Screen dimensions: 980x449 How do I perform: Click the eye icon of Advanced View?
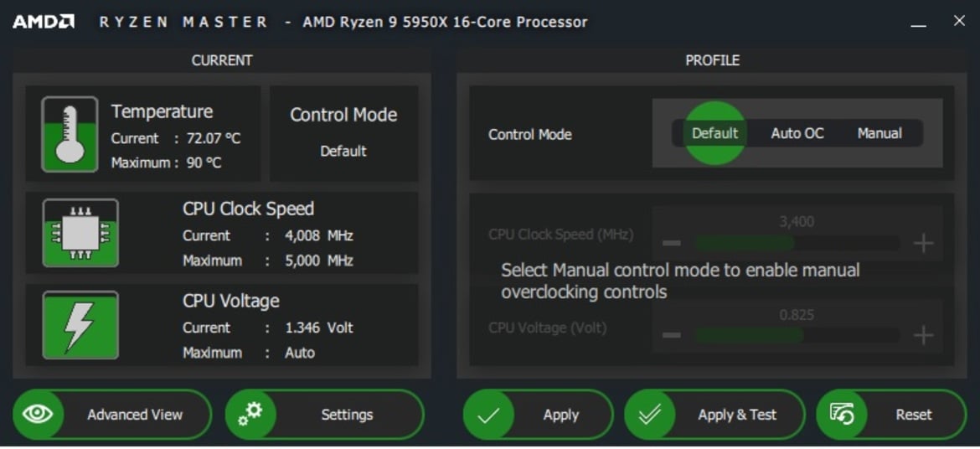[38, 415]
